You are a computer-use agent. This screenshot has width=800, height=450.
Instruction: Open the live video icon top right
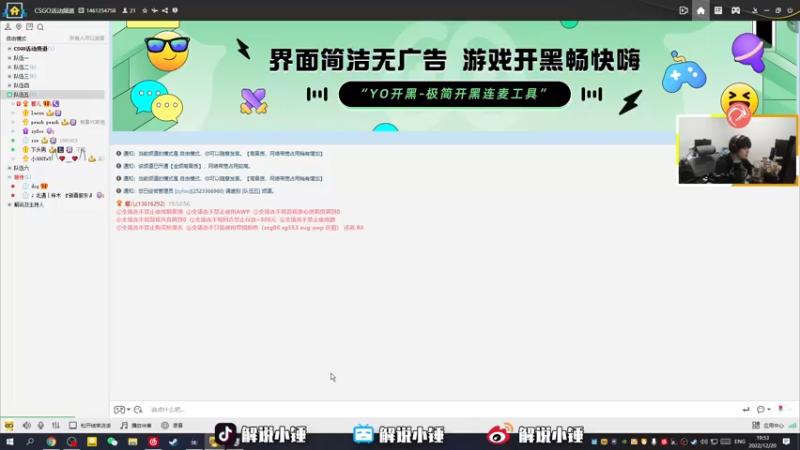coord(684,10)
